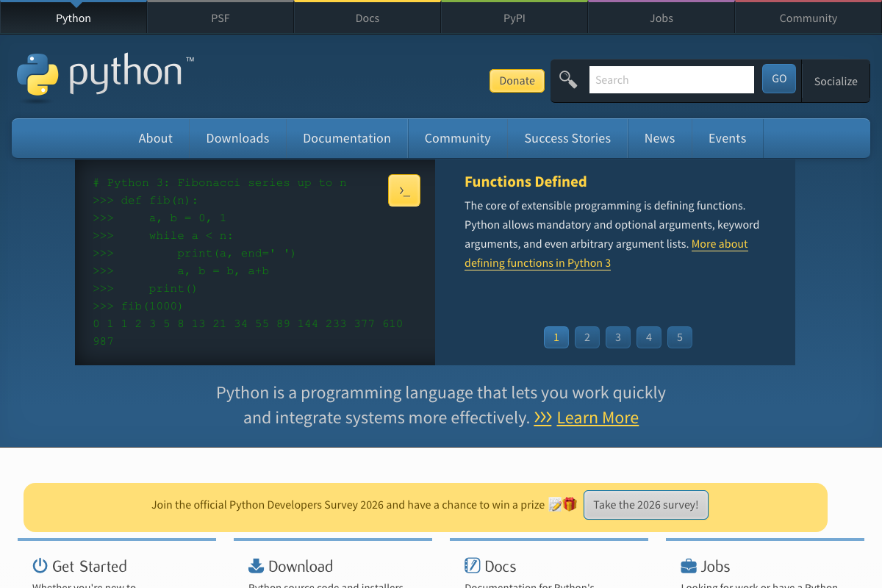Screen dimensions: 882x588
Task: Focus the Search input field
Action: (x=672, y=79)
